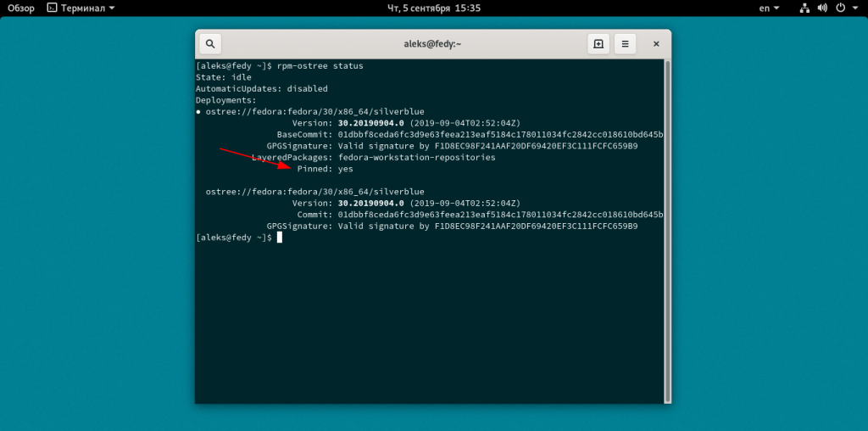This screenshot has height=431, width=868.
Task: Open the Обзор activities overview
Action: pos(21,8)
